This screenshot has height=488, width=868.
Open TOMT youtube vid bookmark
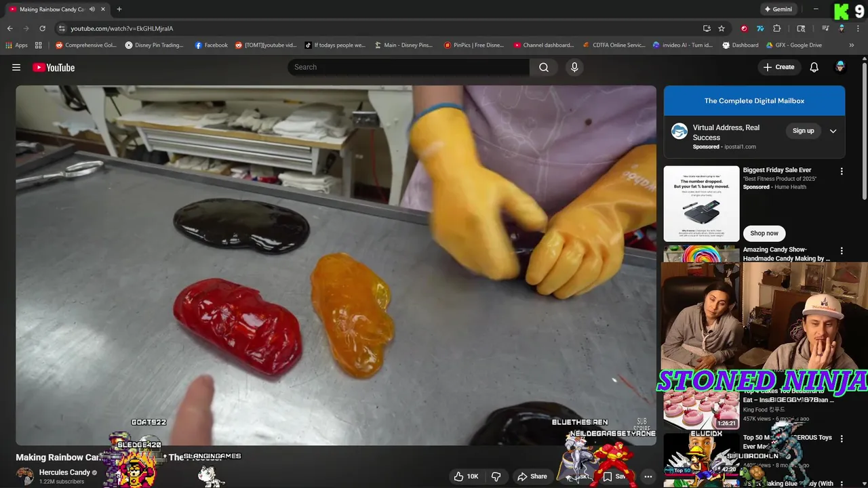pyautogui.click(x=266, y=45)
